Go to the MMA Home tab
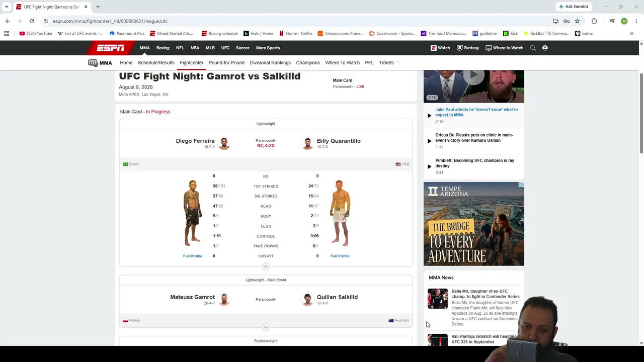 click(126, 63)
